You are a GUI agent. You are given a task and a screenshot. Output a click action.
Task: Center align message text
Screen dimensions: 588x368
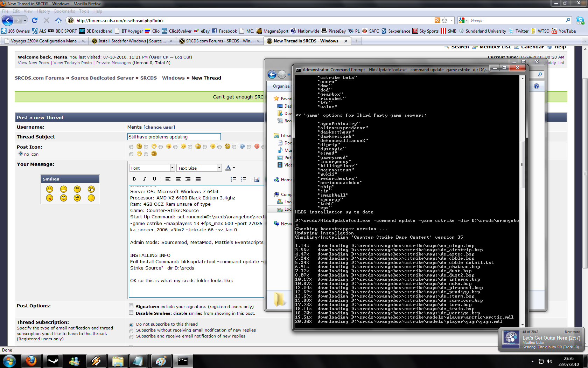tap(178, 179)
